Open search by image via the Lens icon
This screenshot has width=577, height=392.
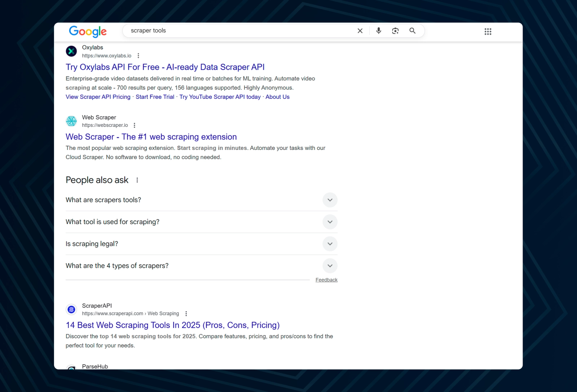coord(395,31)
